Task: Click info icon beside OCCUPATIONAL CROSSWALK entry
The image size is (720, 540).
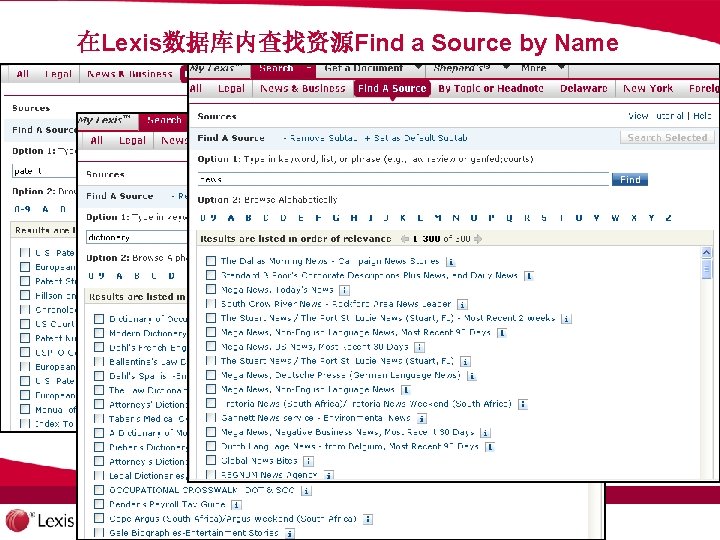Action: [306, 491]
